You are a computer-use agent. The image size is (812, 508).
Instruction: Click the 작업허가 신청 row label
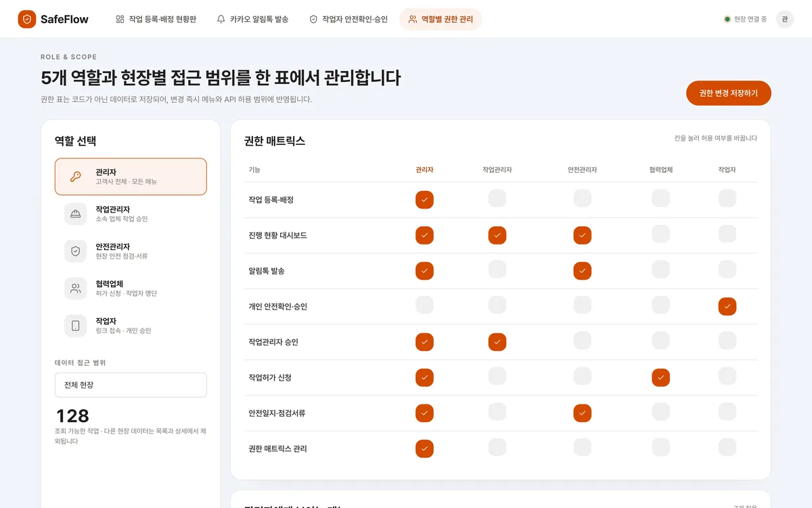tap(270, 377)
